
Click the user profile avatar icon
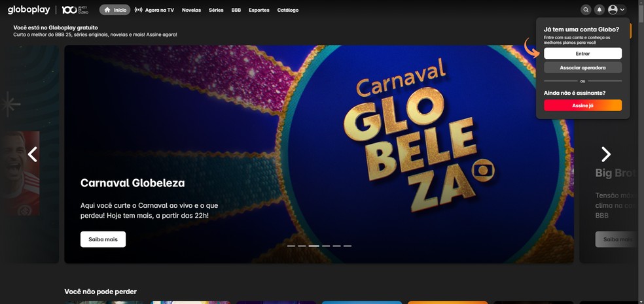click(613, 10)
